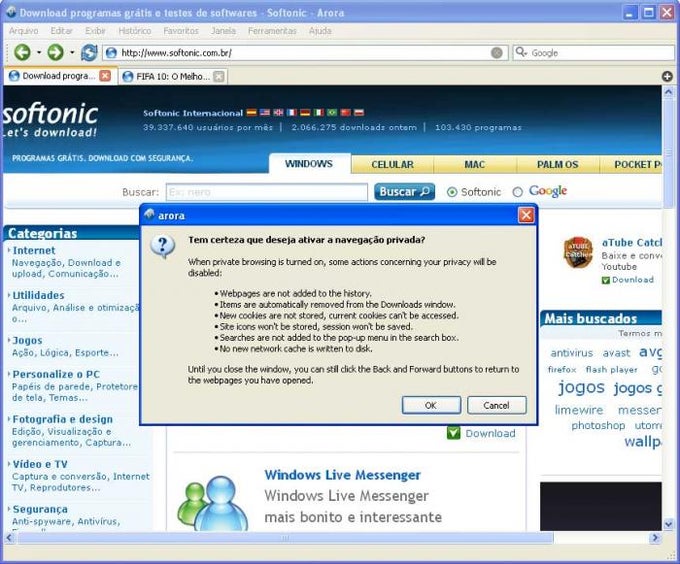The height and width of the screenshot is (564, 680).
Task: Click the blue Reload page icon
Action: (x=89, y=52)
